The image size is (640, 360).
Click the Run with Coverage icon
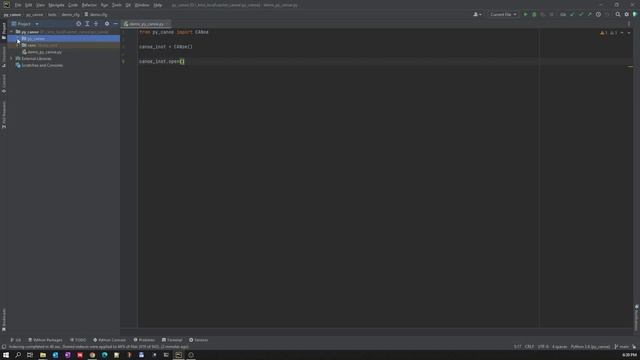543,14
